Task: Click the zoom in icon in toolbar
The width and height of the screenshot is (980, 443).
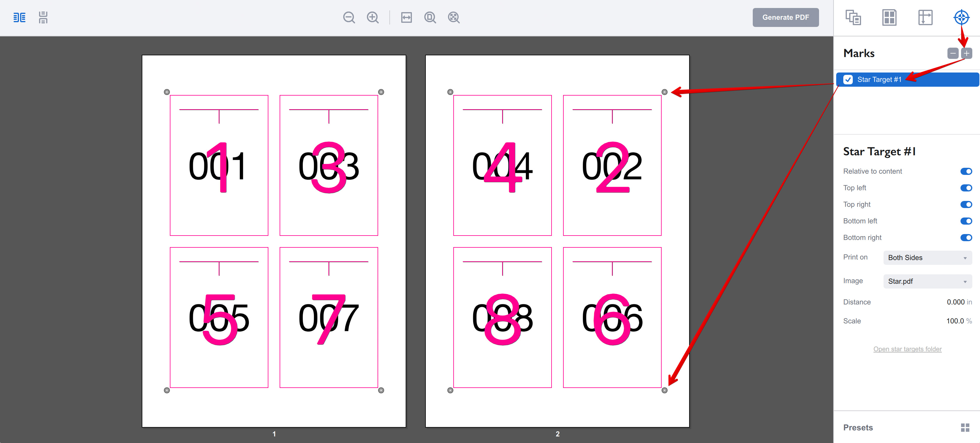Action: [373, 17]
